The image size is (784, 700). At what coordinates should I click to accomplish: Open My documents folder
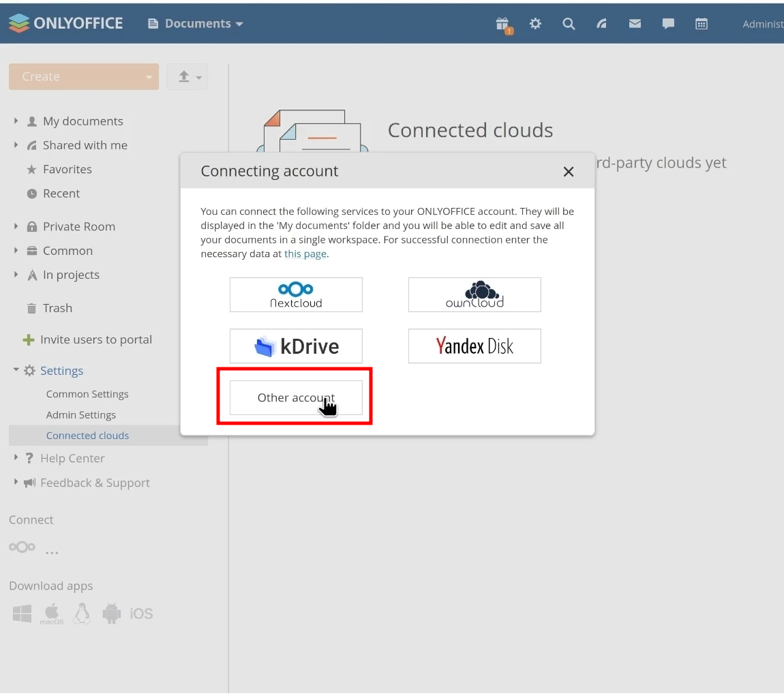click(x=83, y=121)
